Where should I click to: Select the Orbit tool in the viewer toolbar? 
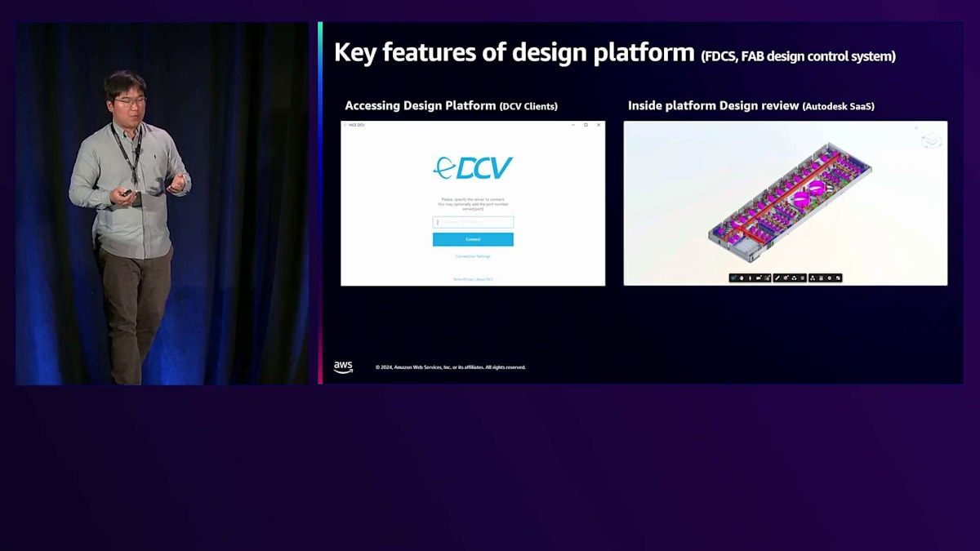tap(733, 278)
